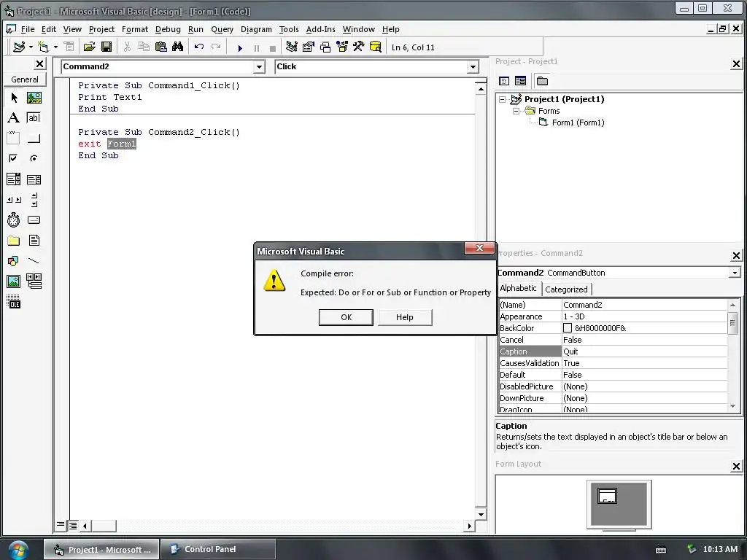747x560 pixels.
Task: Select the Frame control tool
Action: (x=14, y=138)
